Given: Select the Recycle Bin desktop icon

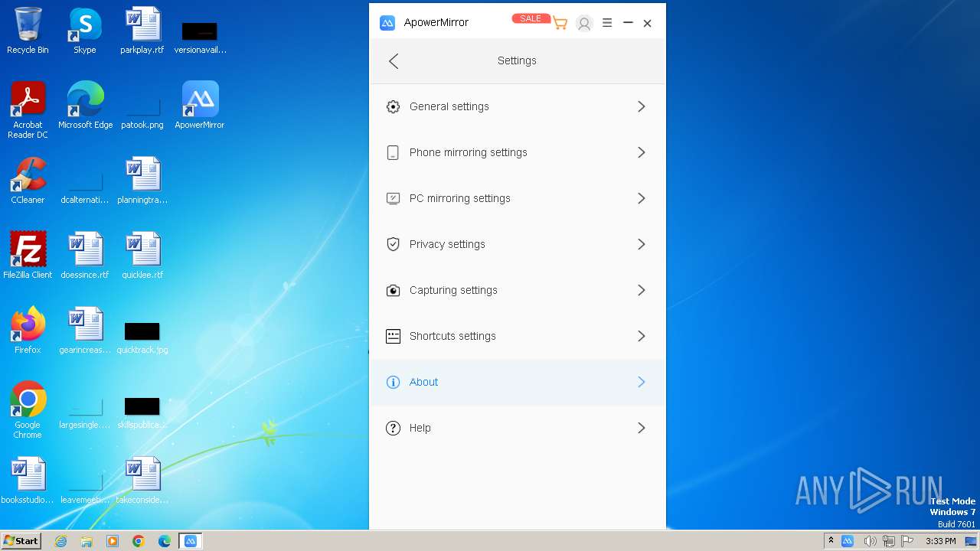Looking at the screenshot, I should coord(28,31).
